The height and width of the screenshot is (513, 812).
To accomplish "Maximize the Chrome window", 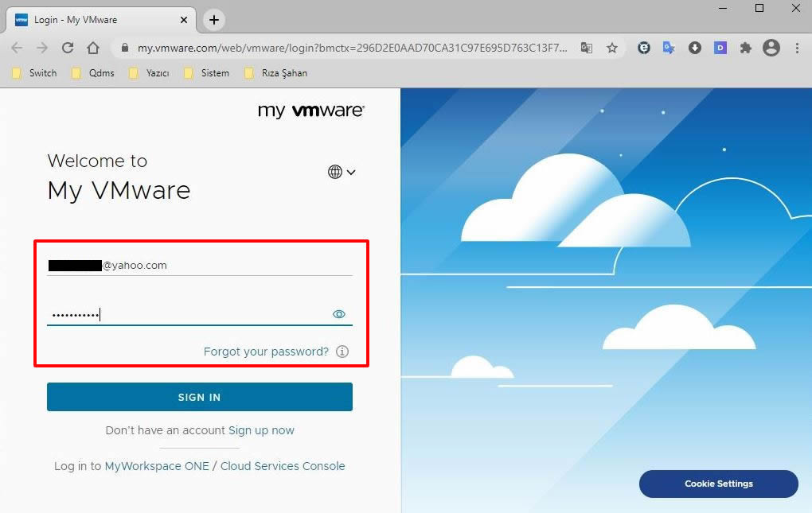I will [759, 8].
